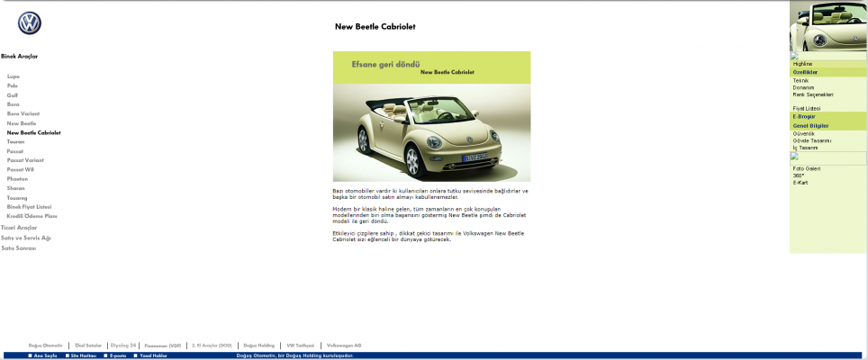The width and height of the screenshot is (868, 360).
Task: Select the Genel Bilgiler heading
Action: pos(810,126)
